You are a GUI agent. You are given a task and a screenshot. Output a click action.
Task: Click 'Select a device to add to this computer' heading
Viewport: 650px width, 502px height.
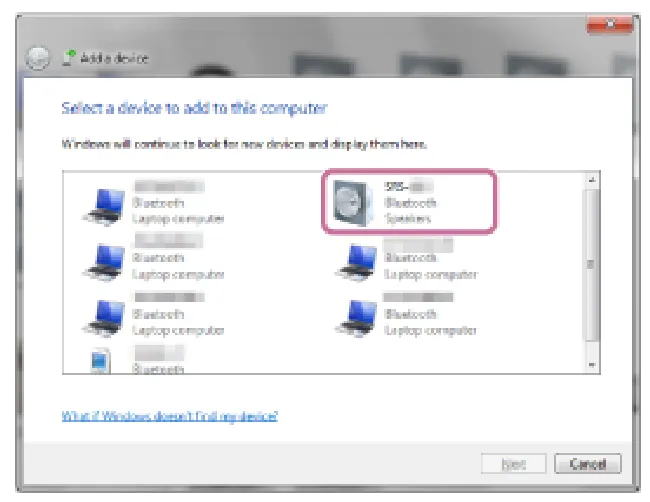tap(194, 108)
